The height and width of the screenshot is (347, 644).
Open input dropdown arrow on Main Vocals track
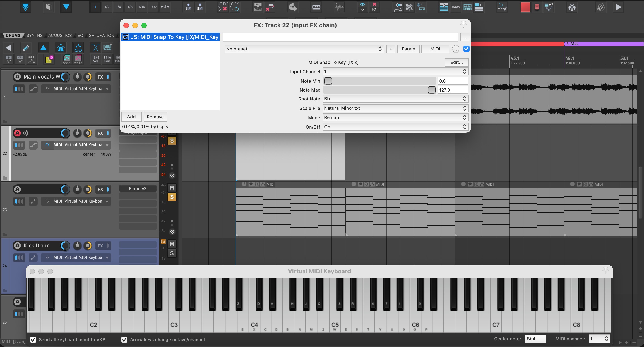point(107,89)
